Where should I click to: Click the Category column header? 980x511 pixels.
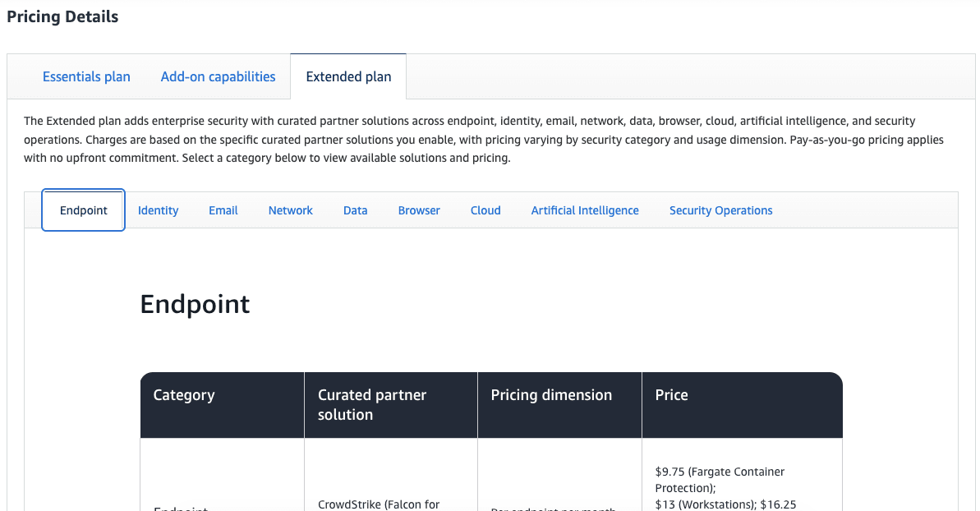pos(184,395)
